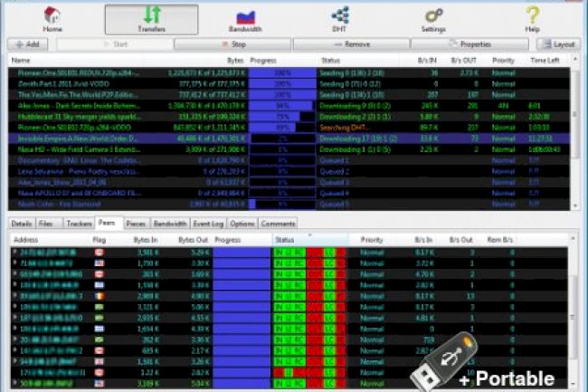The height and width of the screenshot is (392, 588).
Task: Open the DHT network view
Action: coord(339,20)
